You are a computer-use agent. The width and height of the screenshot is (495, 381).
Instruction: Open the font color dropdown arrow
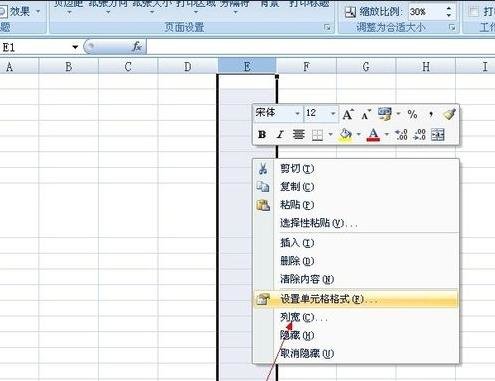[387, 135]
